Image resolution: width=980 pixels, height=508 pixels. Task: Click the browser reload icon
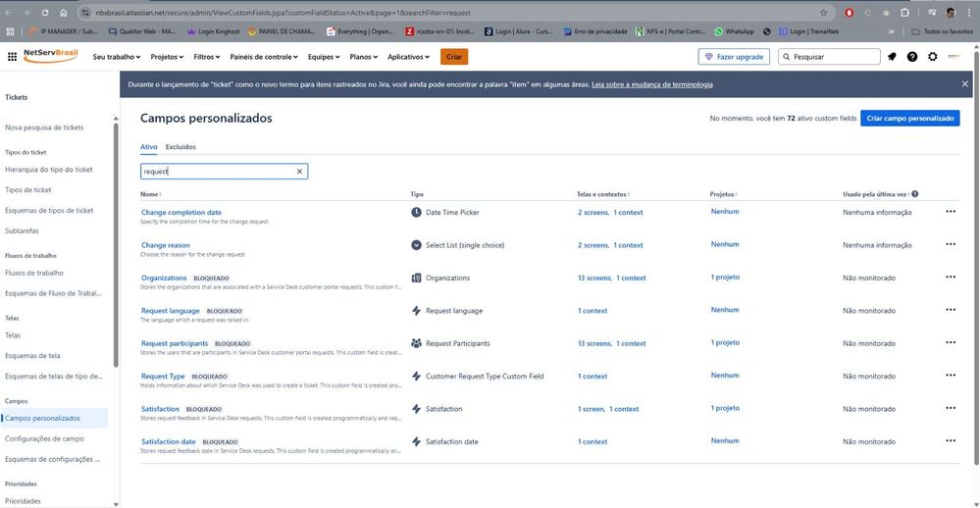click(45, 13)
